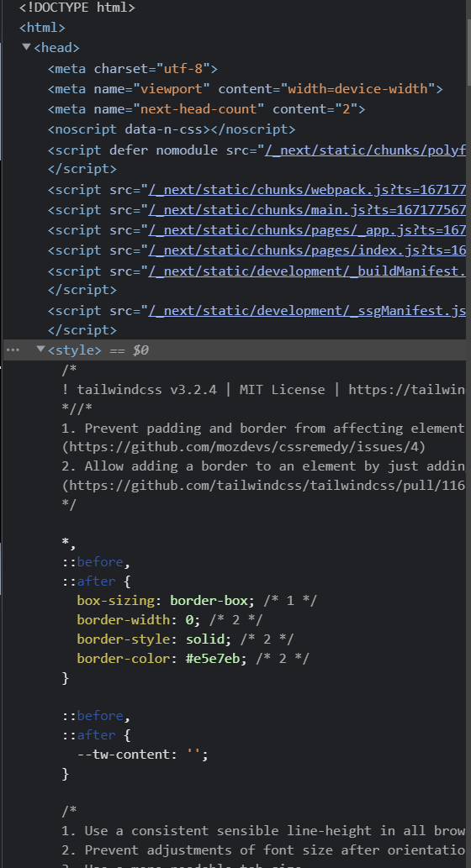The height and width of the screenshot is (868, 471).
Task: Click the tailwindcss v3.2.4 license comment
Action: (263, 389)
